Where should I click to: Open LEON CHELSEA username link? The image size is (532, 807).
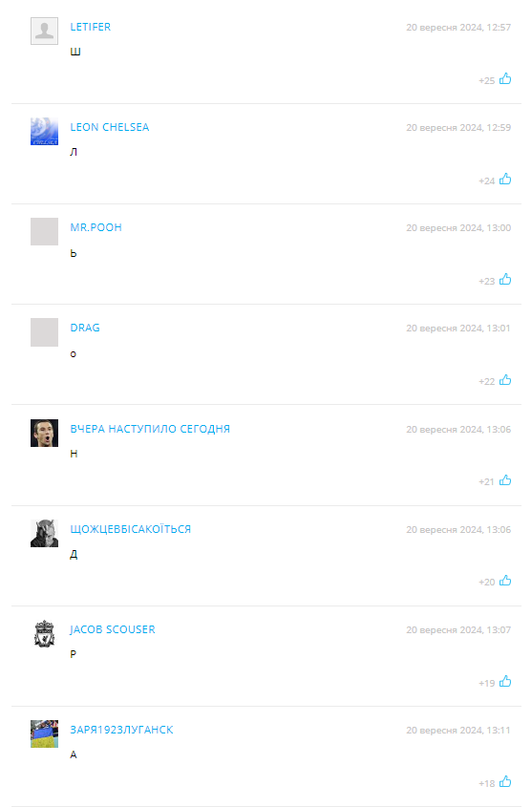coord(110,127)
